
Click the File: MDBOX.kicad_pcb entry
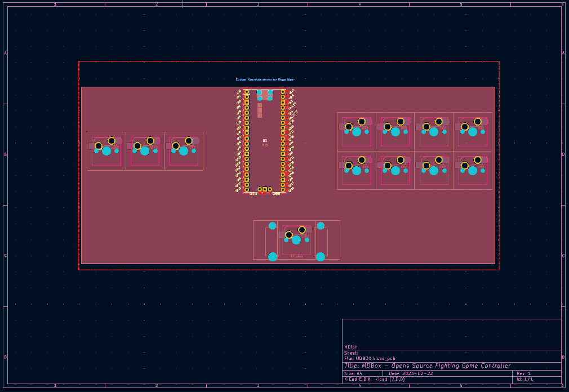click(370, 358)
